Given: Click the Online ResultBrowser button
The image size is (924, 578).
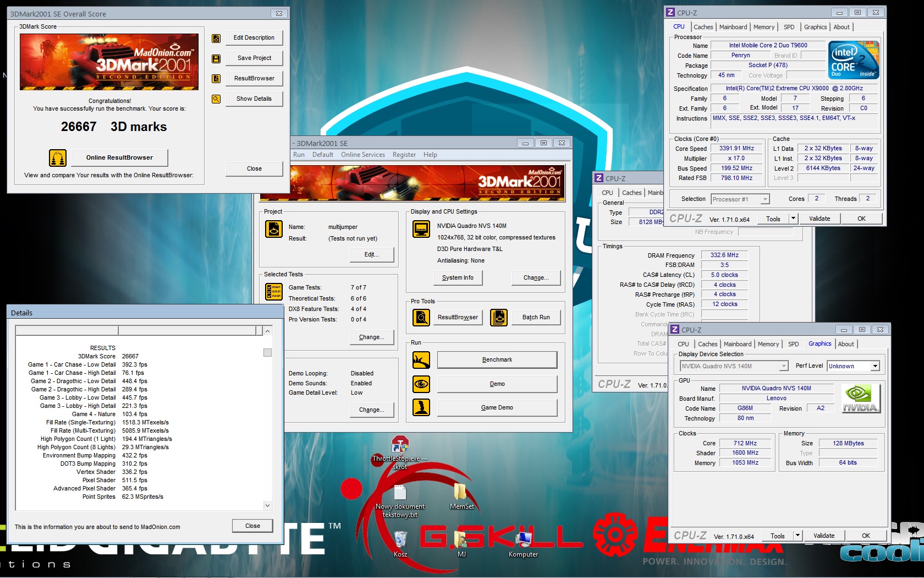Looking at the screenshot, I should 119,158.
